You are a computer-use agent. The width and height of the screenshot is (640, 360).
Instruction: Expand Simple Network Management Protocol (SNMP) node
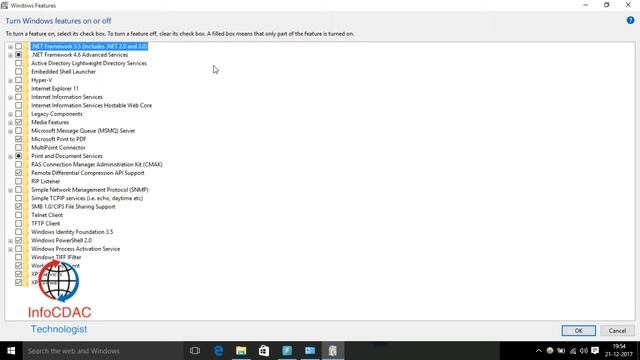click(x=10, y=190)
